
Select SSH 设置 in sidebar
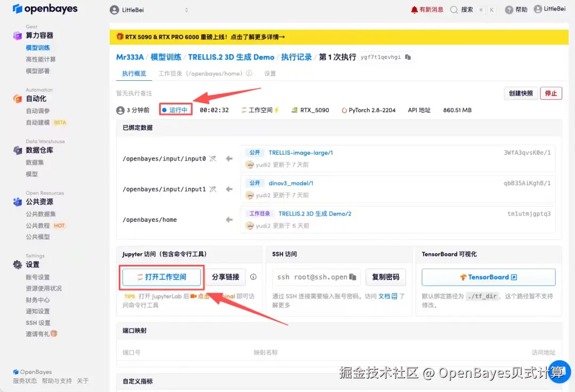point(38,323)
